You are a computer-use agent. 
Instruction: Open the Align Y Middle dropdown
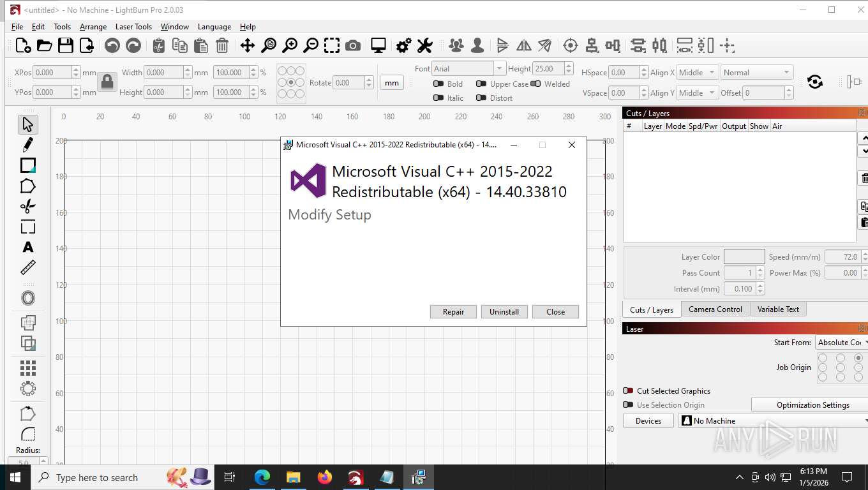[698, 93]
